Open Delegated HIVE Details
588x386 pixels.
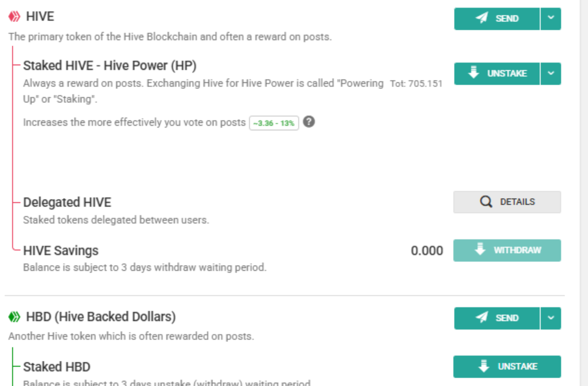tap(507, 202)
